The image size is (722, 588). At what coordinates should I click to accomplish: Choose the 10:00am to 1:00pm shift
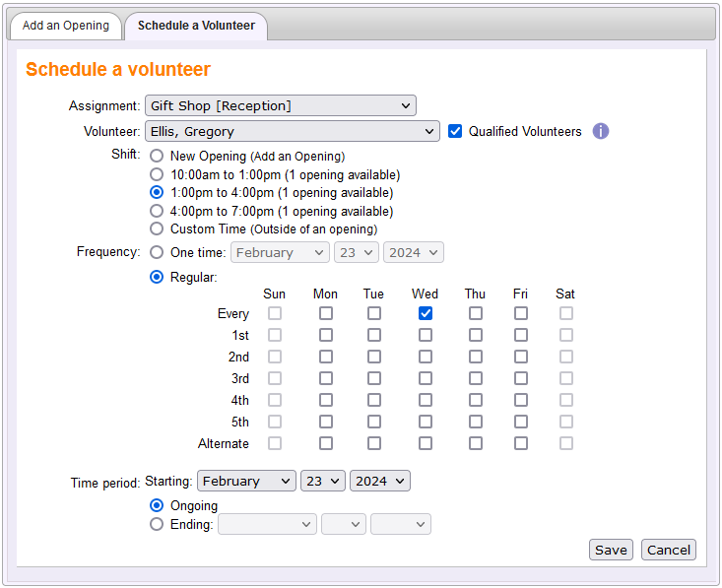[x=157, y=174]
